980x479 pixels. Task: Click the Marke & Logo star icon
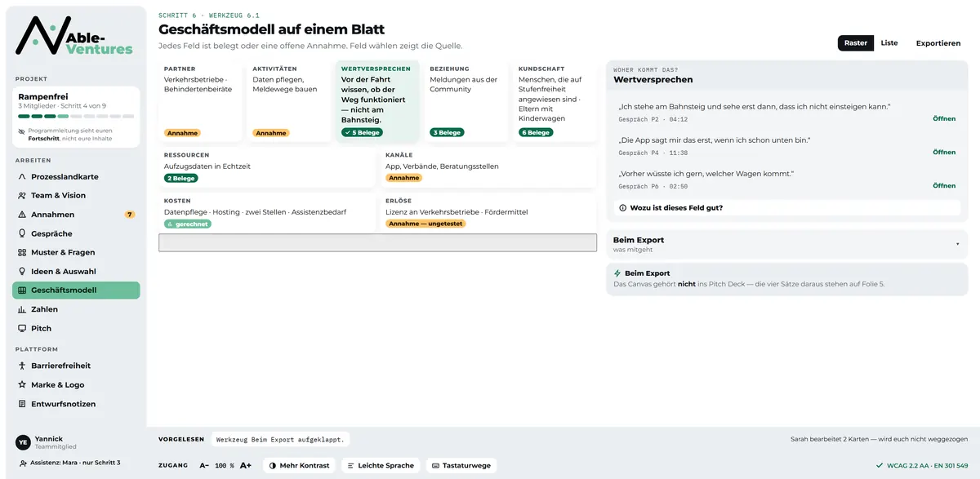pos(23,384)
